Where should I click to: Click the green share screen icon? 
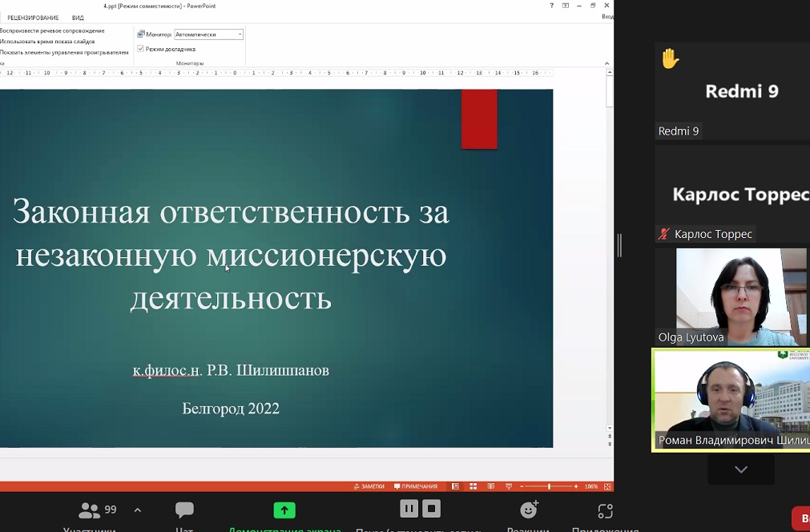point(284,510)
